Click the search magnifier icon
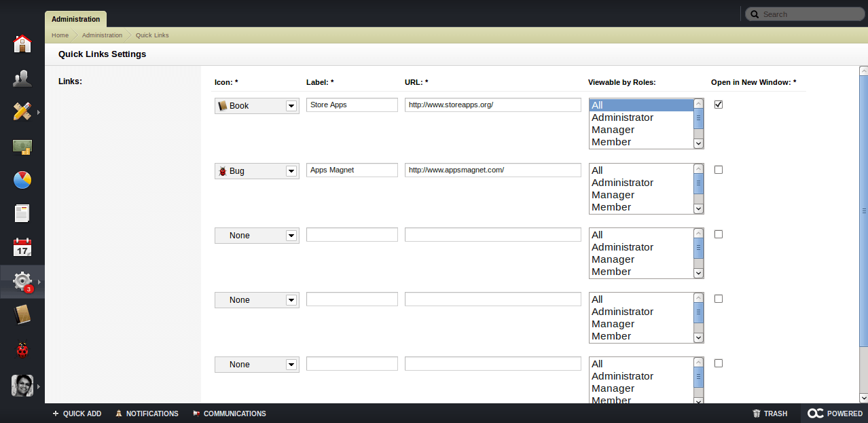The height and width of the screenshot is (423, 868). pos(755,14)
